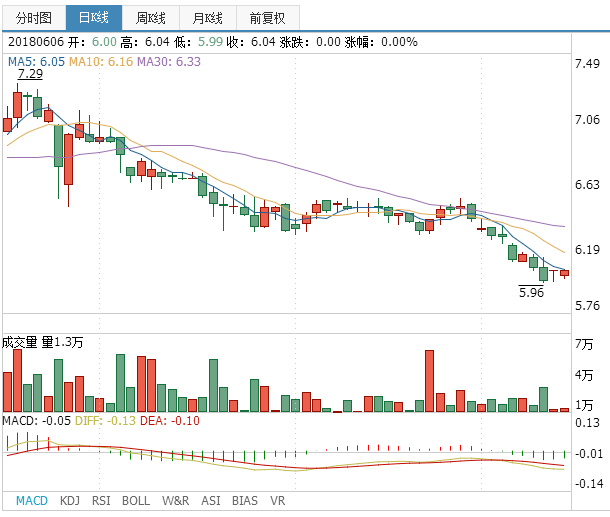Select the MACD indicator
This screenshot has width=610, height=517.
point(32,500)
